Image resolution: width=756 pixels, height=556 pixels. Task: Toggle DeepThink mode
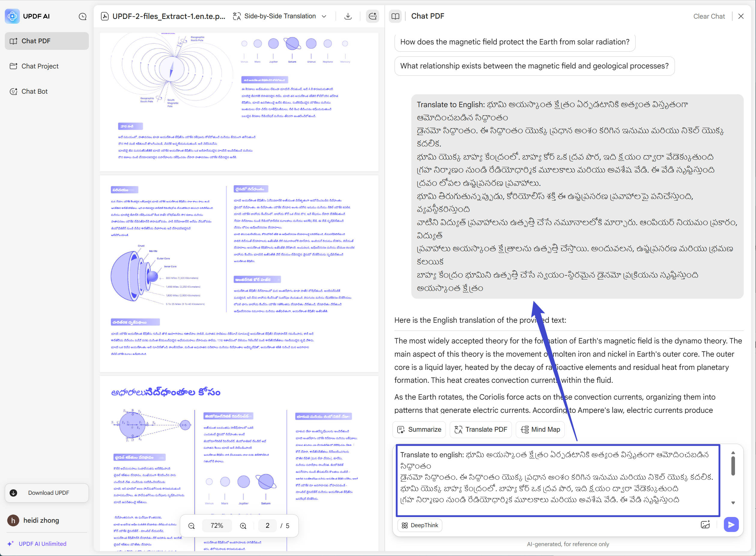[x=420, y=525]
